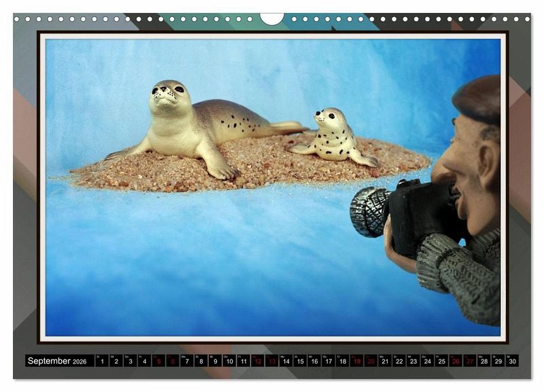Select day 1 in the calendar strip
Screen dimensions: 544x392
(102, 361)
